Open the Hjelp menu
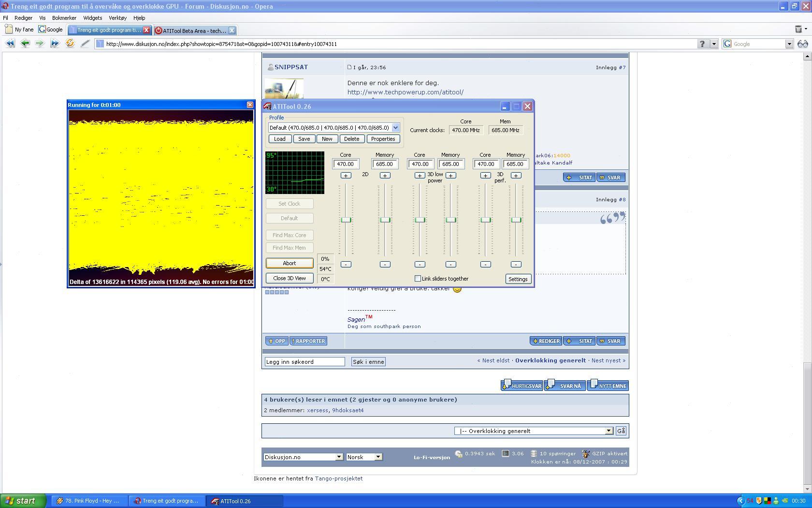Viewport: 812px width, 508px height. (139, 18)
